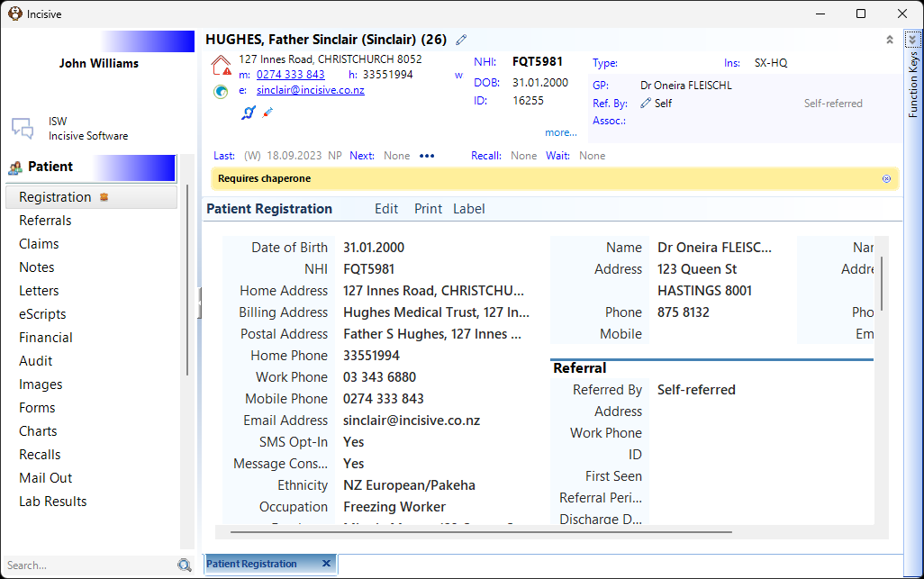Click the sidebar vertical scrollbar
Image resolution: width=924 pixels, height=579 pixels.
point(187,280)
